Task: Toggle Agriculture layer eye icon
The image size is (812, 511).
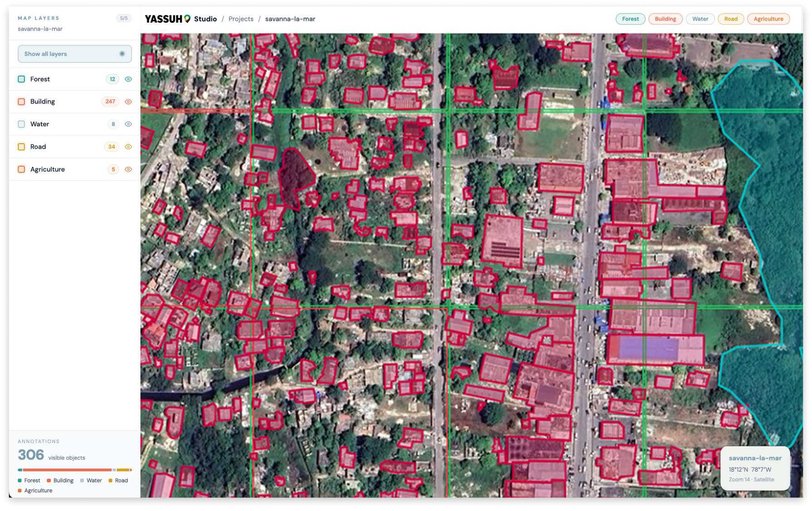Action: point(128,169)
